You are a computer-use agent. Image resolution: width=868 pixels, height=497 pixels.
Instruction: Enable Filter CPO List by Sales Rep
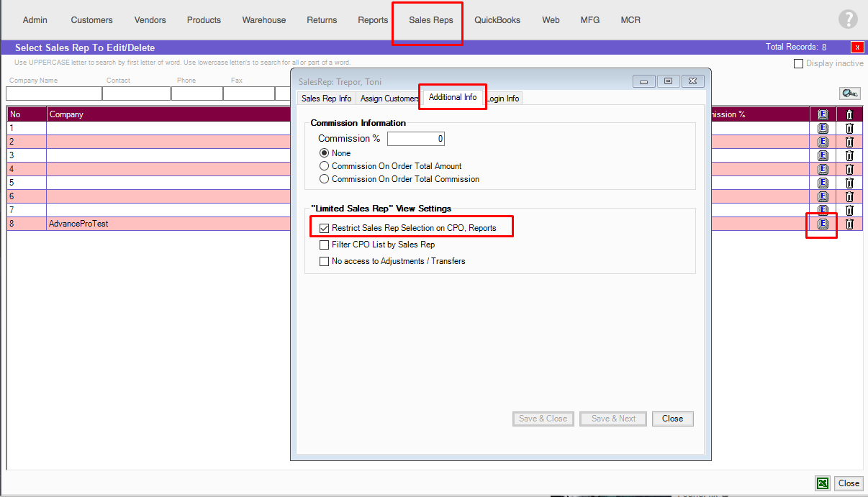325,245
